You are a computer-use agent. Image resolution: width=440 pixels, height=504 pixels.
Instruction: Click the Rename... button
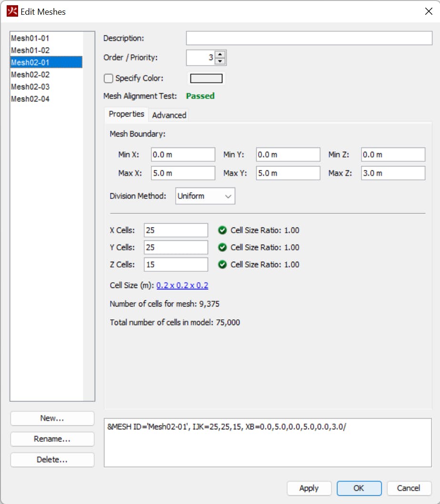point(52,439)
